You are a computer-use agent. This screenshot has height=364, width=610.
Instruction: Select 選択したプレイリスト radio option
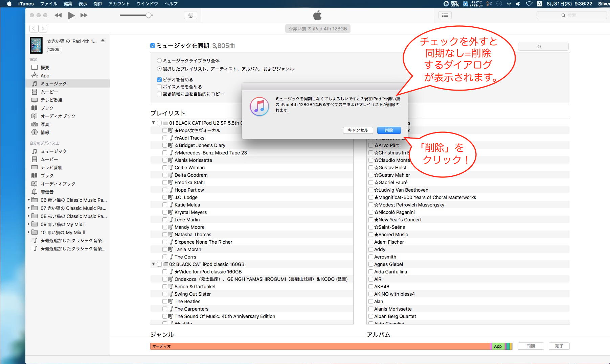tap(159, 69)
